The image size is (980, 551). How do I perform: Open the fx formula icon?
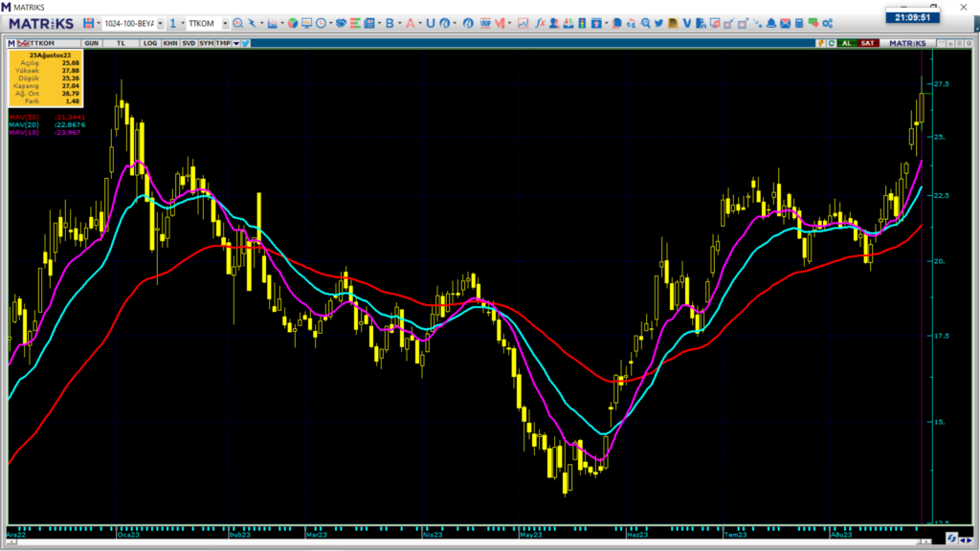[x=541, y=23]
